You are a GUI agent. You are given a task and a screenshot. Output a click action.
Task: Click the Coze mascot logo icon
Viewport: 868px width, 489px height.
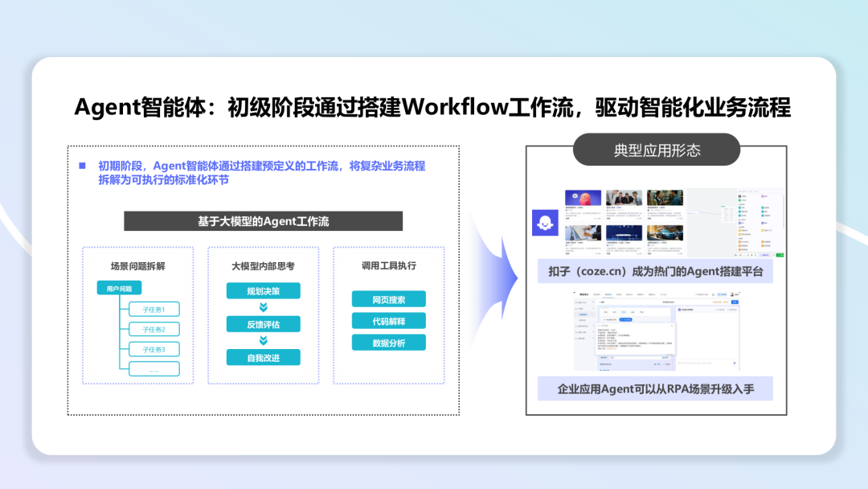pos(545,223)
